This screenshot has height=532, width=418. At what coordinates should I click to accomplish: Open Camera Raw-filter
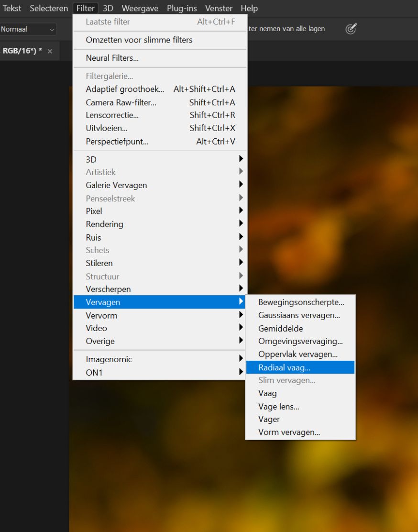121,102
